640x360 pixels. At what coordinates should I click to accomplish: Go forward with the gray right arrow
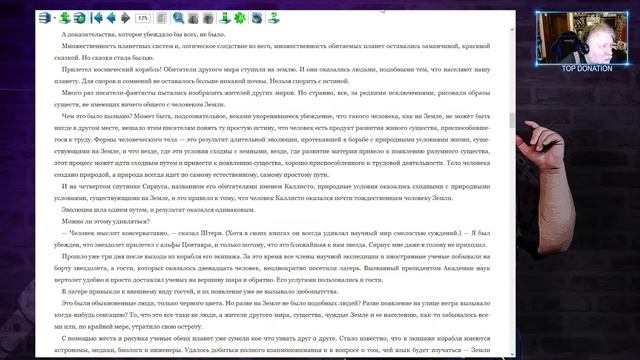pos(126,18)
